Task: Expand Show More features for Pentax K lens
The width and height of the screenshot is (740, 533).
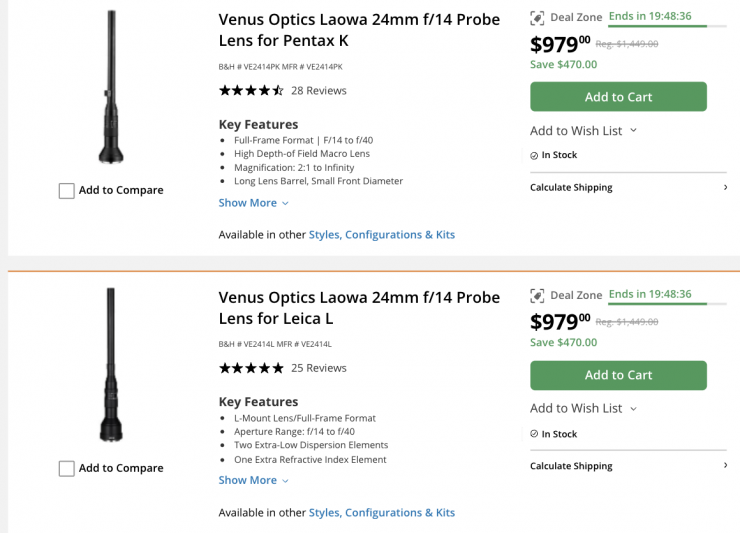Action: pyautogui.click(x=254, y=202)
